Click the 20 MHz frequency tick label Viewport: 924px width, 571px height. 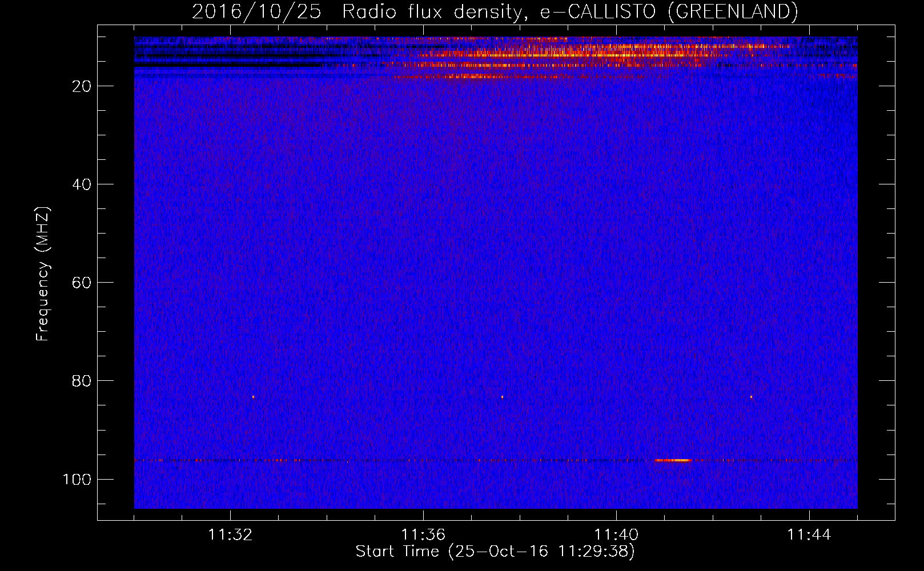tap(82, 86)
